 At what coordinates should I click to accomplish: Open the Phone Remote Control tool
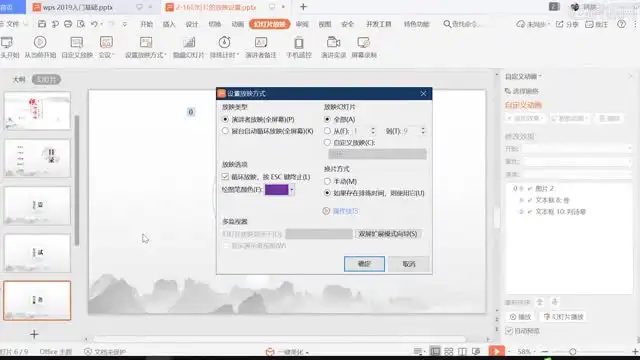[299, 47]
